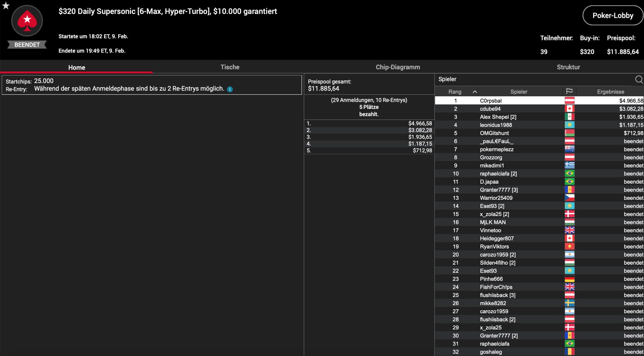This screenshot has width=644, height=356.
Task: Click the German flag beside Pinhe666
Action: 569,279
